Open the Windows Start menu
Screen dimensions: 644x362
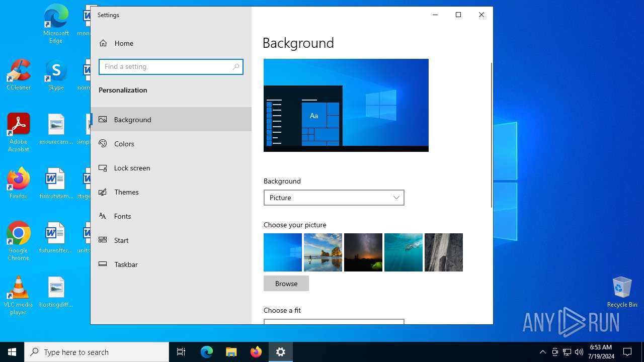tap(12, 352)
